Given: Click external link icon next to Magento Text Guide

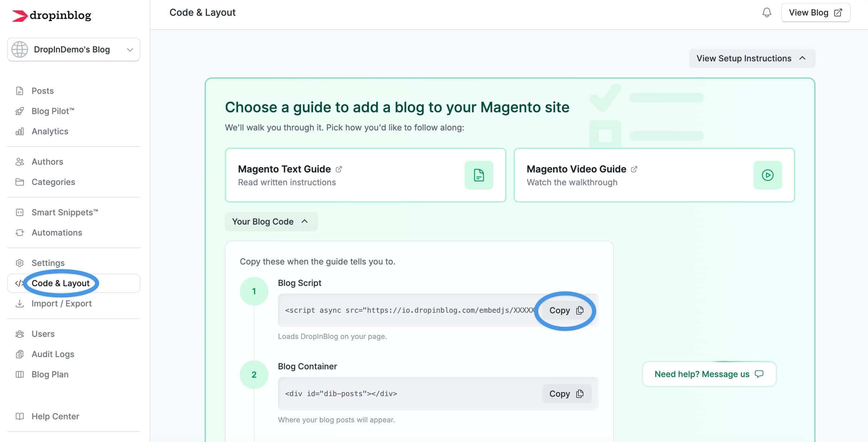Looking at the screenshot, I should pos(339,169).
